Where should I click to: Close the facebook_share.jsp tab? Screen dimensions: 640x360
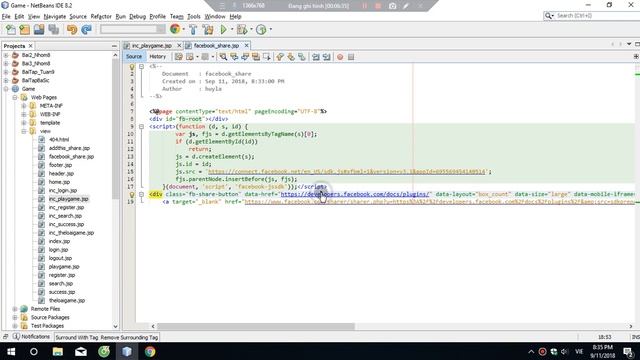click(x=246, y=46)
